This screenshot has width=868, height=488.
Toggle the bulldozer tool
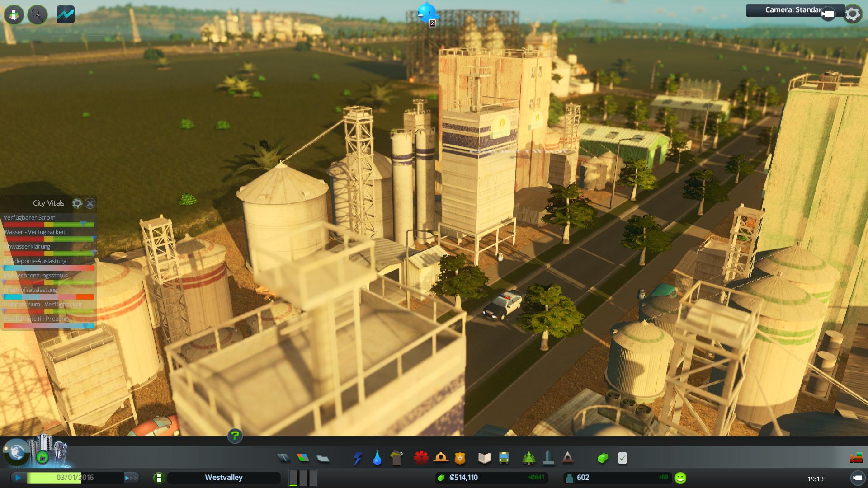pos(856,458)
